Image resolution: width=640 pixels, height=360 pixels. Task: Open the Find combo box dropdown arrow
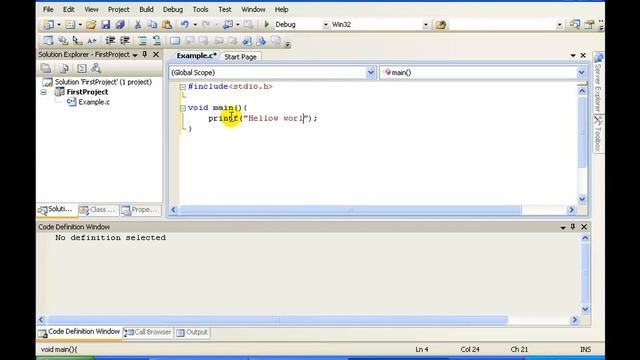[x=559, y=24]
